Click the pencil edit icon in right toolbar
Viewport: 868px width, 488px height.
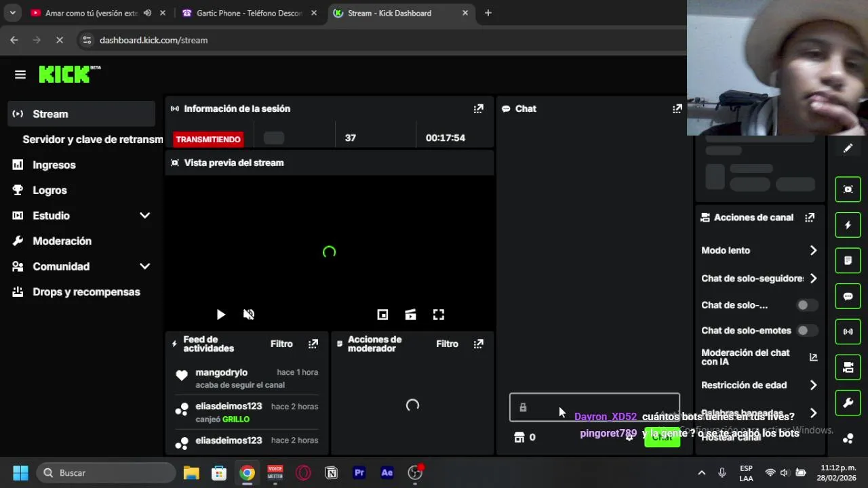[848, 148]
